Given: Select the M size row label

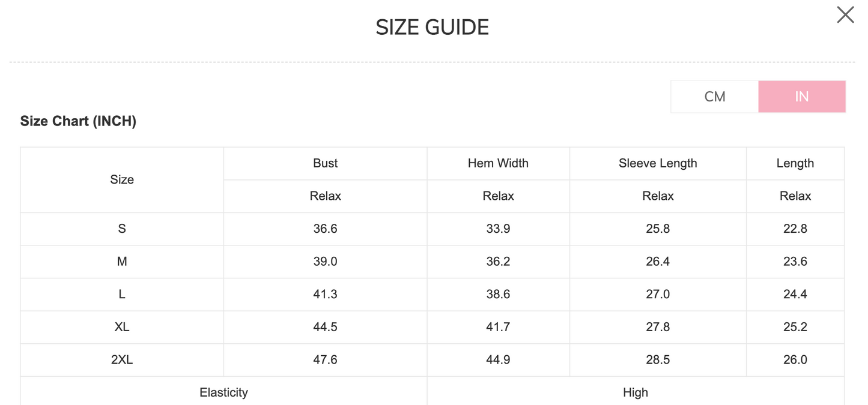Looking at the screenshot, I should 122,262.
